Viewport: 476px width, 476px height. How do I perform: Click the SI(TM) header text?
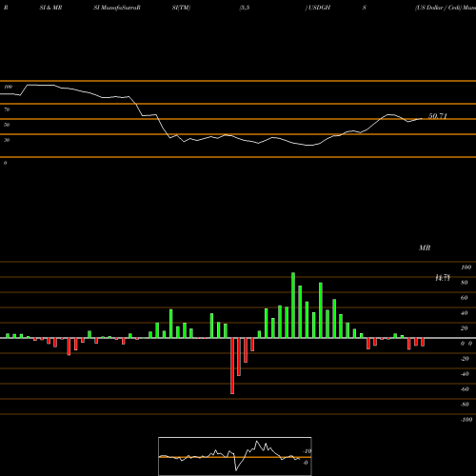point(181,8)
